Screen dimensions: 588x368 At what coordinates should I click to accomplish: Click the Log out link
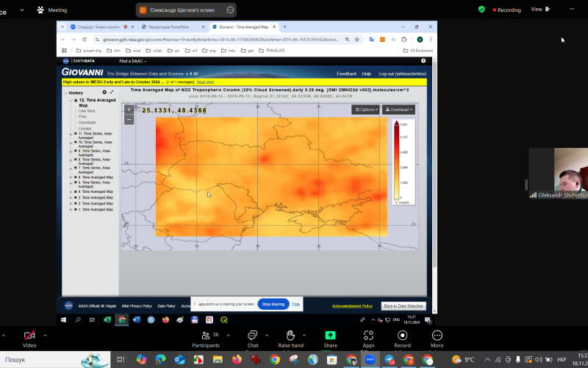click(402, 74)
